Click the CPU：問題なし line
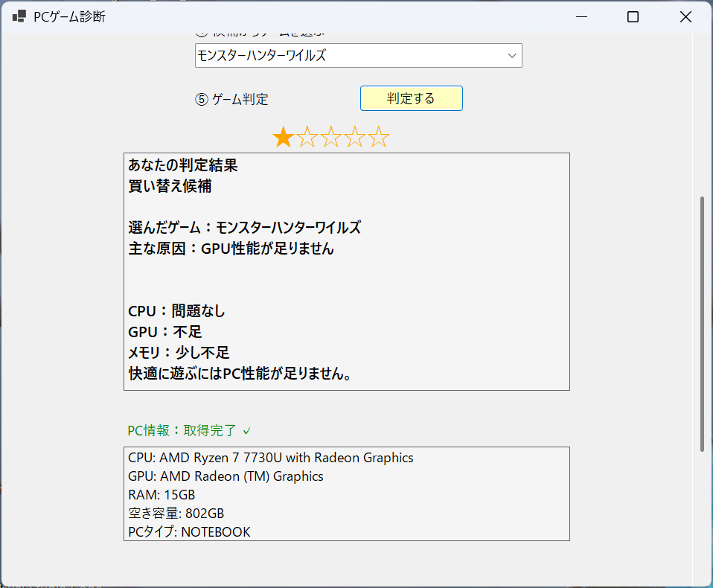The height and width of the screenshot is (588, 713). tap(176, 311)
